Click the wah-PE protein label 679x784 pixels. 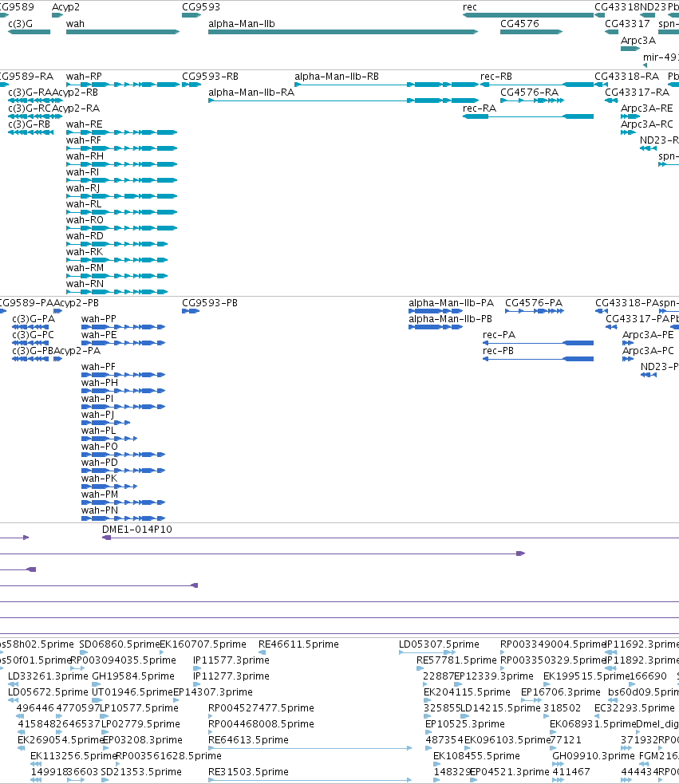coord(99,335)
